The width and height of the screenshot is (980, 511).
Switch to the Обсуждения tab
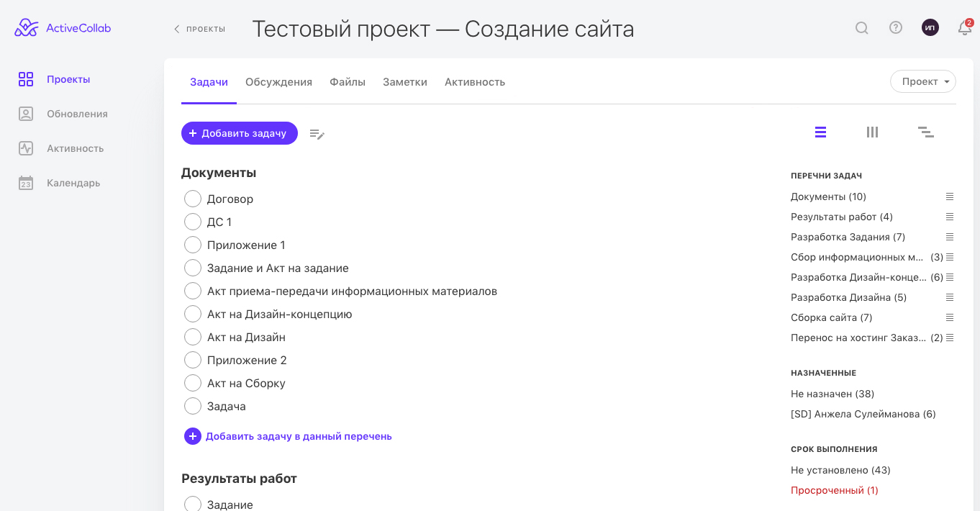pyautogui.click(x=278, y=82)
